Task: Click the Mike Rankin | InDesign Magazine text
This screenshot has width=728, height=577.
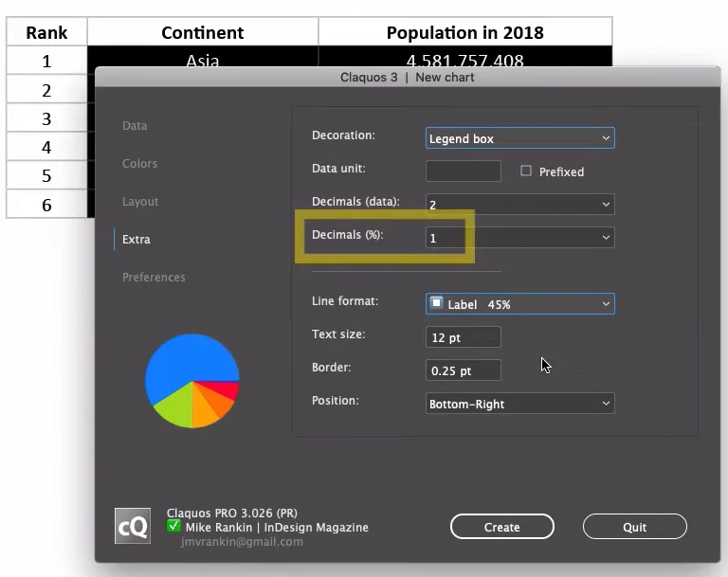Action: 277,528
